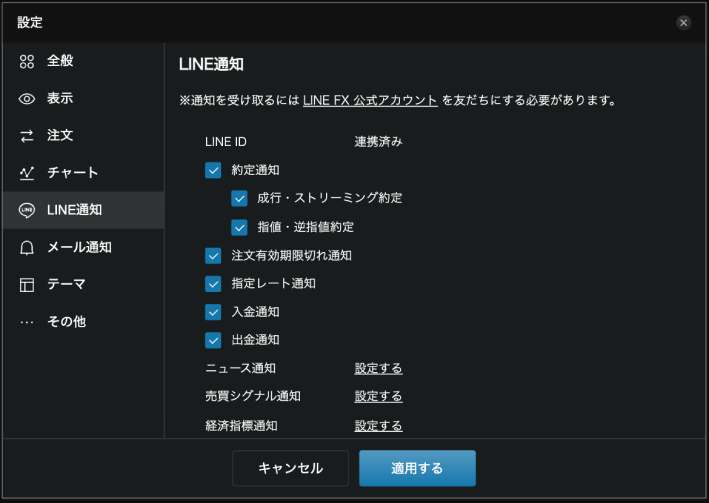Toggle 成行・ストリーミング約定 checkbox
The width and height of the screenshot is (709, 503).
pyautogui.click(x=239, y=198)
